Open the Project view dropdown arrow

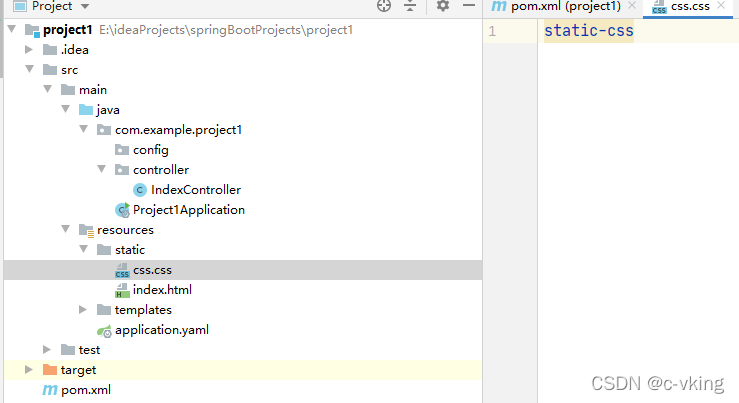point(85,7)
